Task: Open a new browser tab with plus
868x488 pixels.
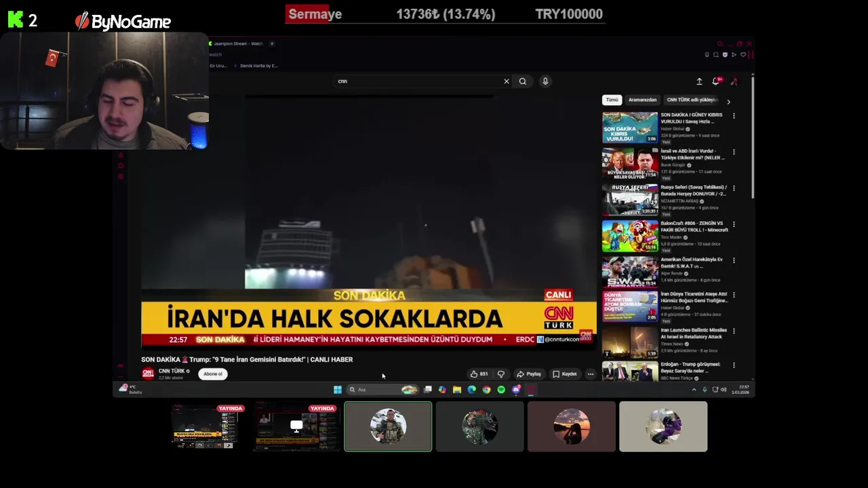Action: click(272, 43)
